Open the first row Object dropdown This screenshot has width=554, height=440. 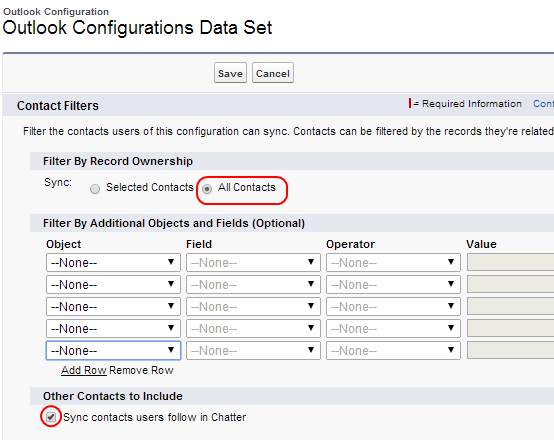[113, 262]
